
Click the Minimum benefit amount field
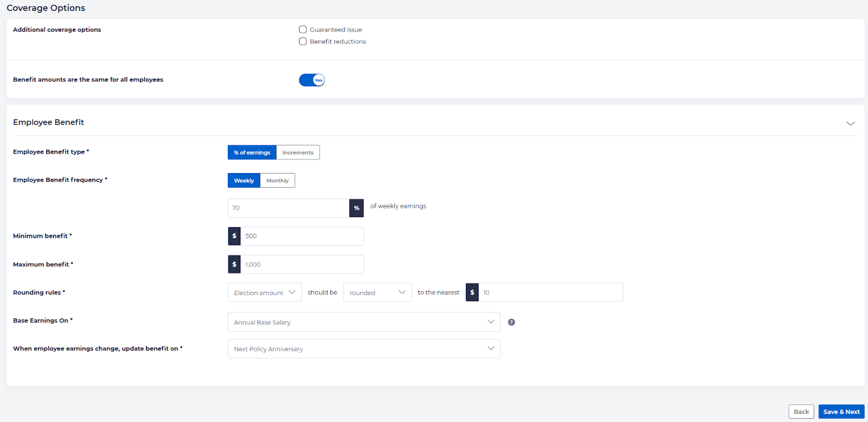[x=302, y=236]
